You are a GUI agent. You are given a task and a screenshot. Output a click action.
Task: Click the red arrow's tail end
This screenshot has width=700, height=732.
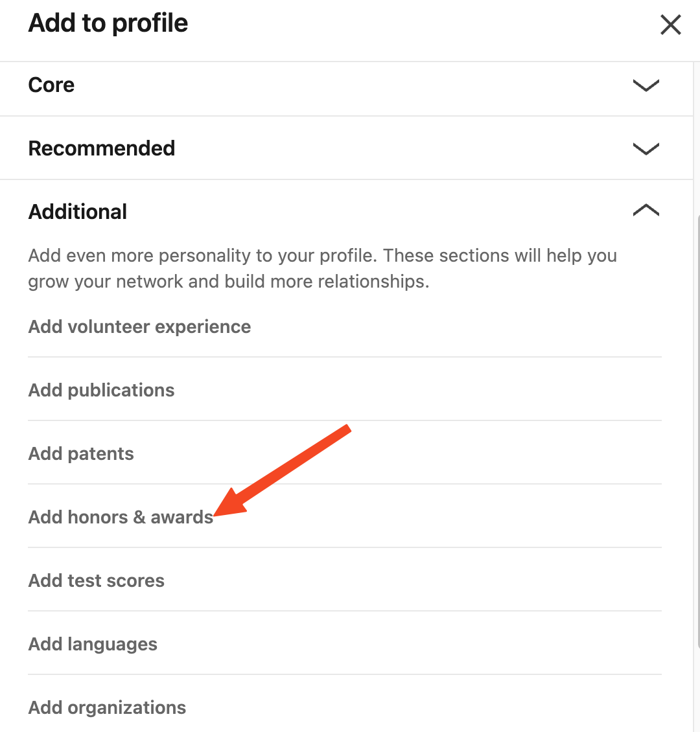click(x=348, y=429)
